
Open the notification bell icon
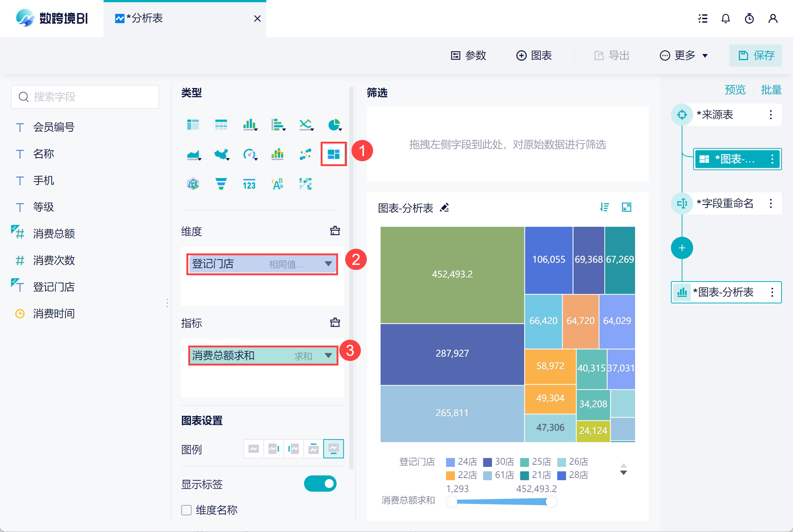pyautogui.click(x=725, y=18)
